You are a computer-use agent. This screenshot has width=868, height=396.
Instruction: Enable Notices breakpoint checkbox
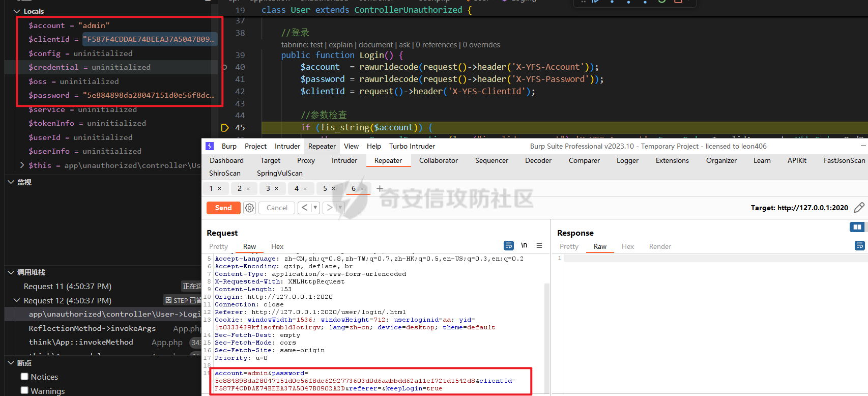pos(24,377)
